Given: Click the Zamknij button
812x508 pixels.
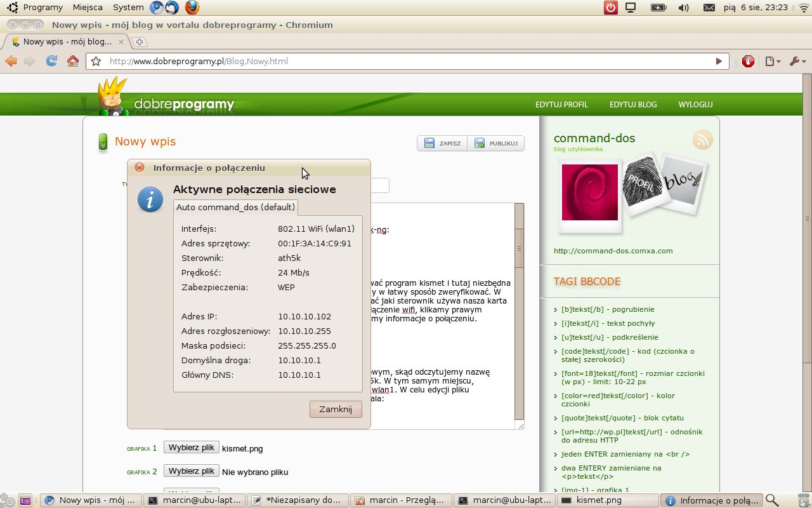Looking at the screenshot, I should tap(336, 409).
